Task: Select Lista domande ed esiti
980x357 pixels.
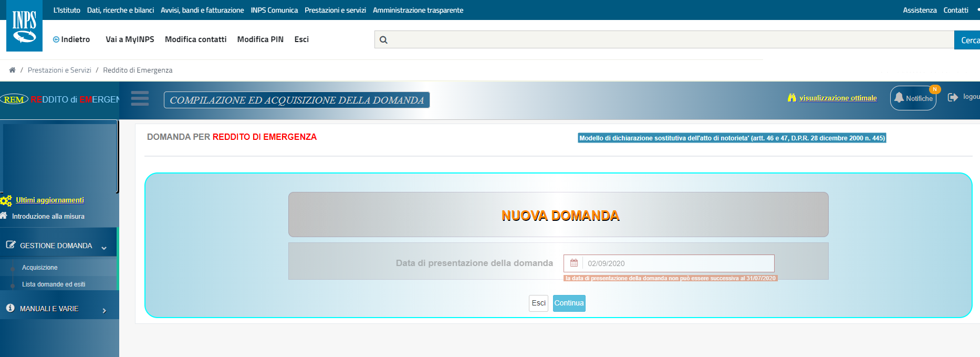Action: point(54,284)
